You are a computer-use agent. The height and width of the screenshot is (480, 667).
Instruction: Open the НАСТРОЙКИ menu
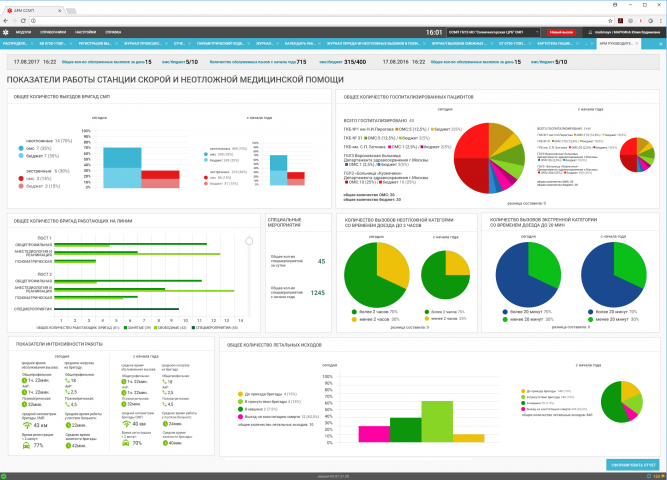(86, 32)
